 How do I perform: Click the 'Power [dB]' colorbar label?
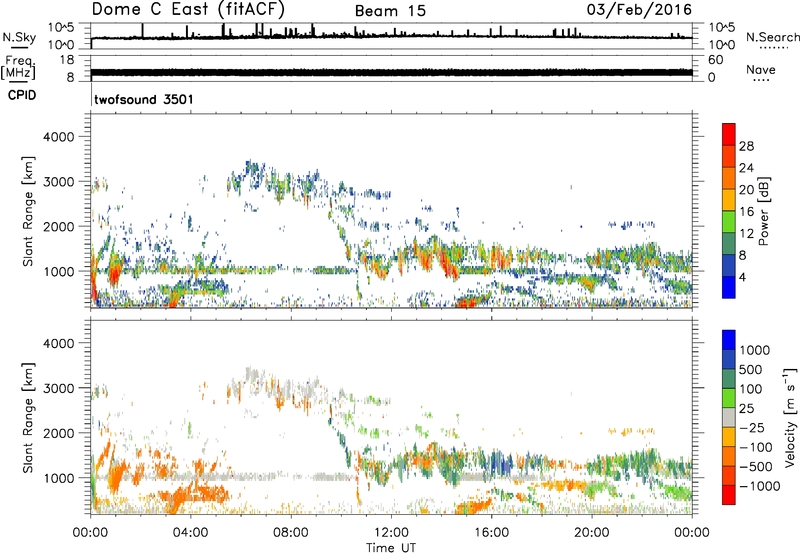(x=763, y=211)
